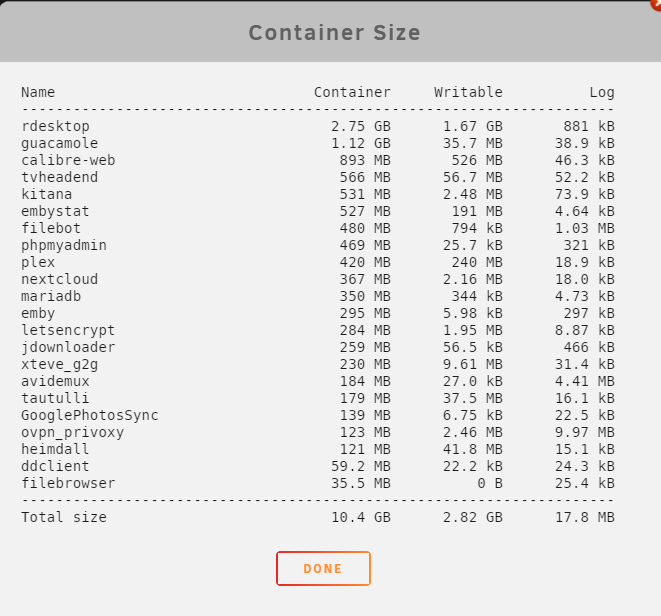Click the Name column header
This screenshot has height=616, width=661.
pyautogui.click(x=38, y=92)
